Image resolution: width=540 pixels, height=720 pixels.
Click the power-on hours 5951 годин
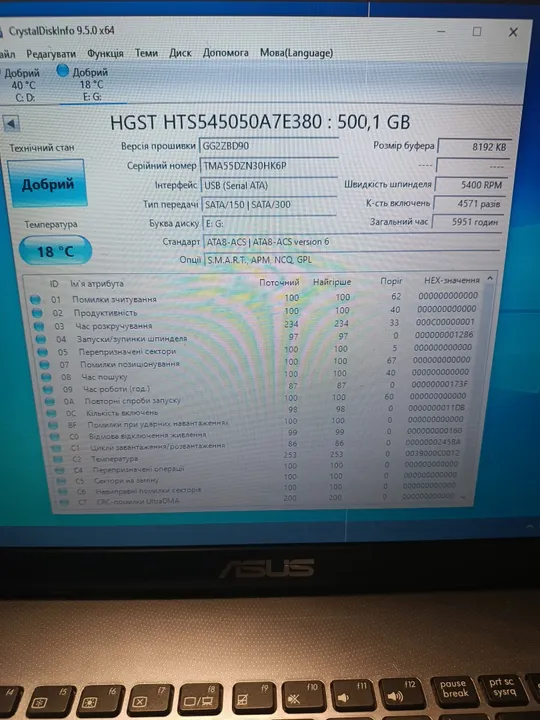point(467,222)
